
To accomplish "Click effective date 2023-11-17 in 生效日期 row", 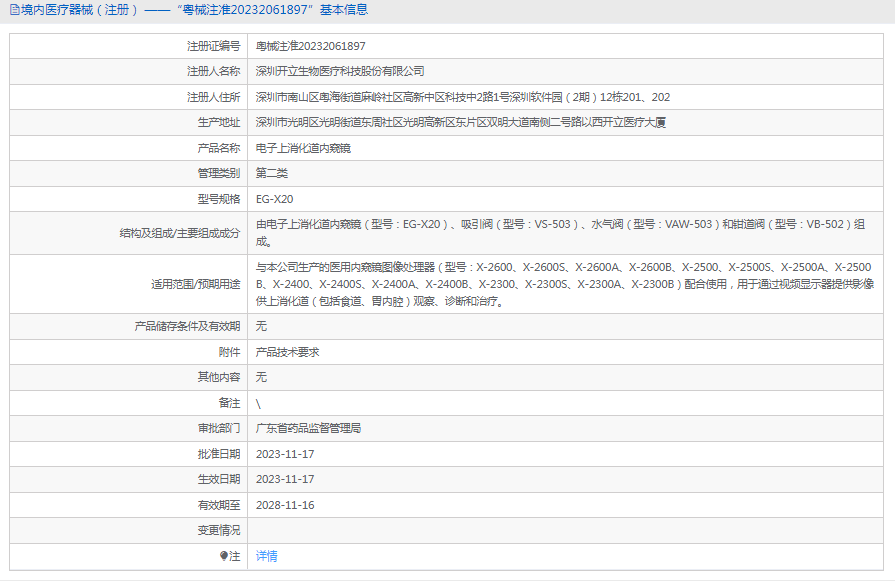I will [285, 479].
